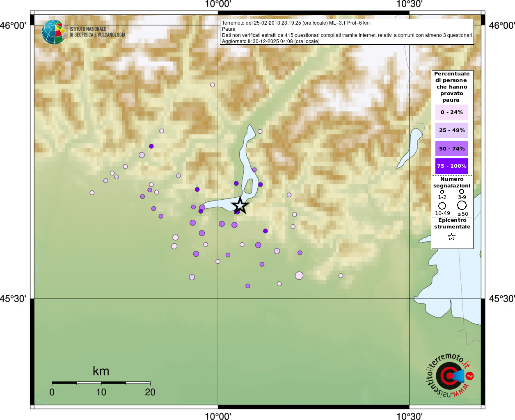Image resolution: width=515 pixels, height=420 pixels.
Task: Click the star symbol in the legend
Action: click(x=451, y=237)
